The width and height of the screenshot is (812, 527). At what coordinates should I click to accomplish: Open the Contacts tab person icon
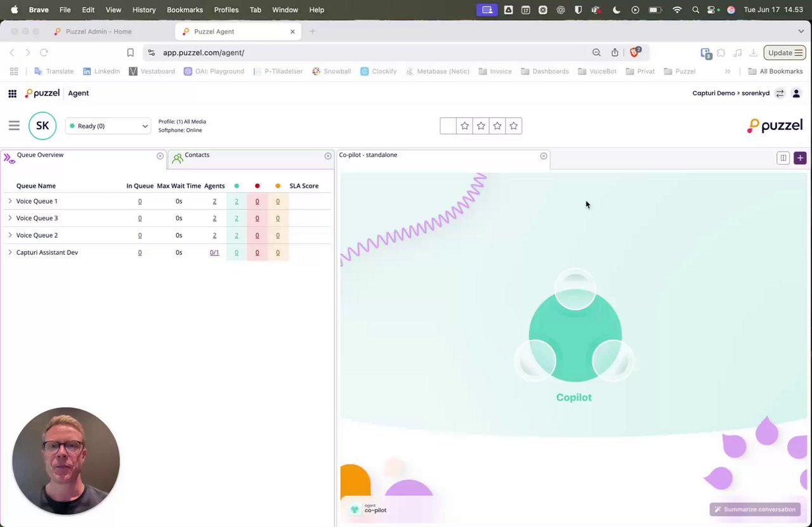pos(177,158)
